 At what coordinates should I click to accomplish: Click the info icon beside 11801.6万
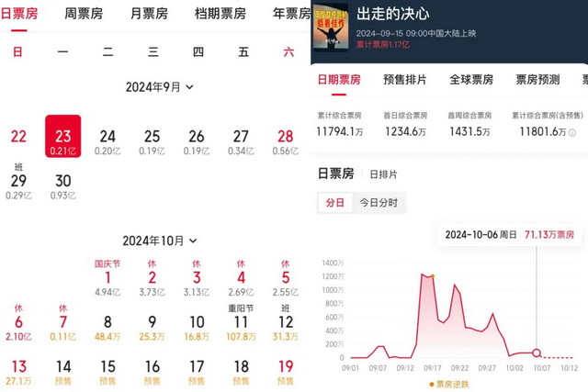click(572, 132)
